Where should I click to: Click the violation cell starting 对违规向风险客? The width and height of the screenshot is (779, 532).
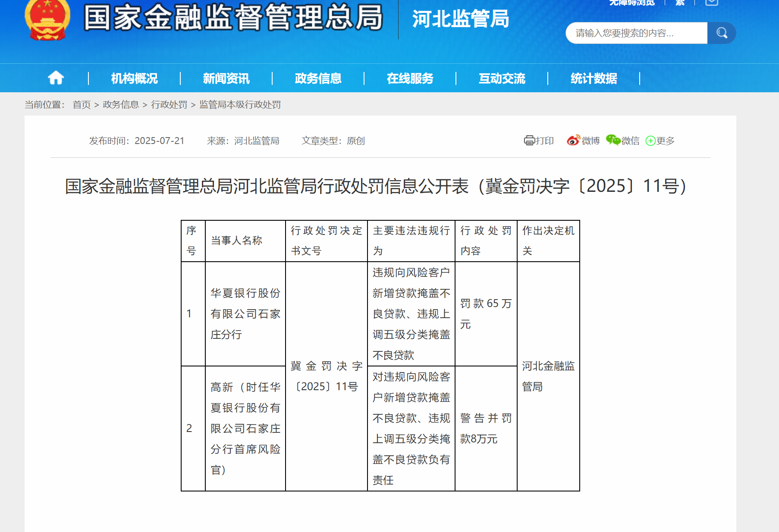411,429
